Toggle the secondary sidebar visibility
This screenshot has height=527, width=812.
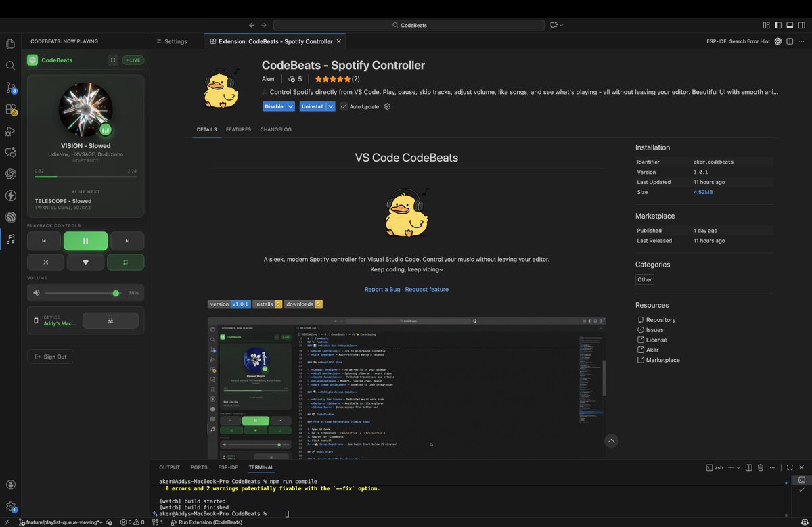coord(801,25)
